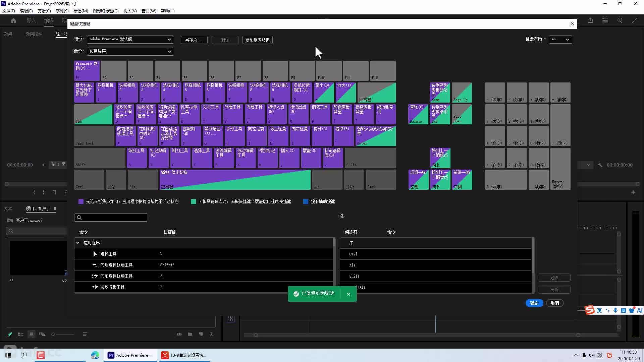Image resolution: width=644 pixels, height=362 pixels.
Task: Click the F1 Premiere 帮助 key
Action: click(x=87, y=71)
